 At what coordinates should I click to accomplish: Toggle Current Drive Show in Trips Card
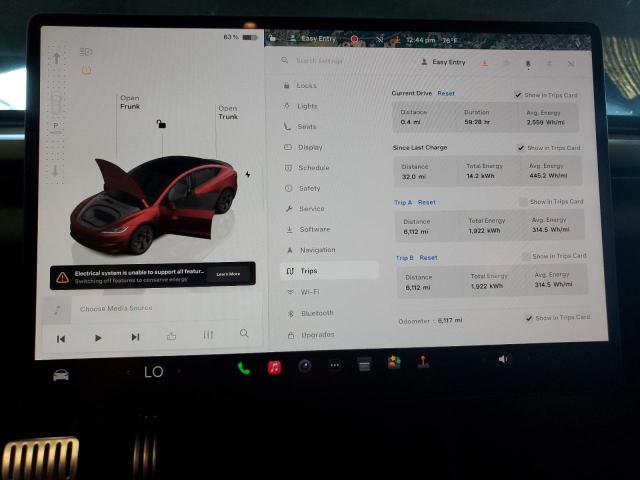click(x=518, y=95)
